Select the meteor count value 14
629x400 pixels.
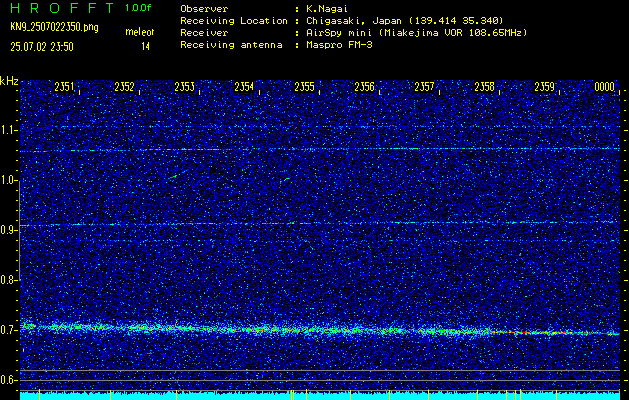coord(145,47)
